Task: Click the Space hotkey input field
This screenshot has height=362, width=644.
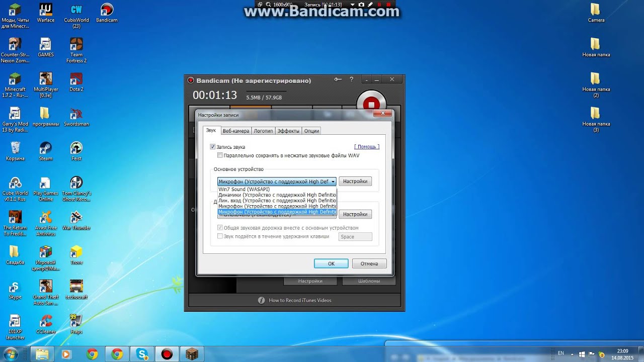Action: tap(355, 236)
